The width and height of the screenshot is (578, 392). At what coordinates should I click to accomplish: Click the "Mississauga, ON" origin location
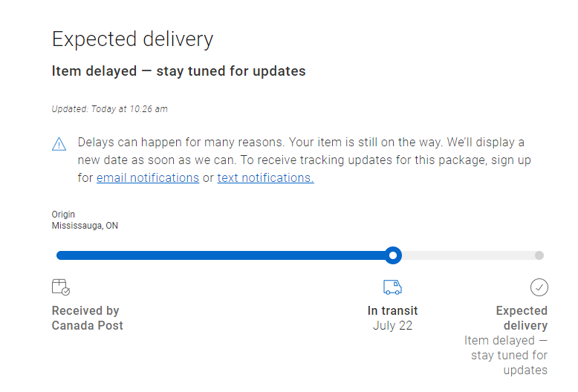click(x=85, y=226)
